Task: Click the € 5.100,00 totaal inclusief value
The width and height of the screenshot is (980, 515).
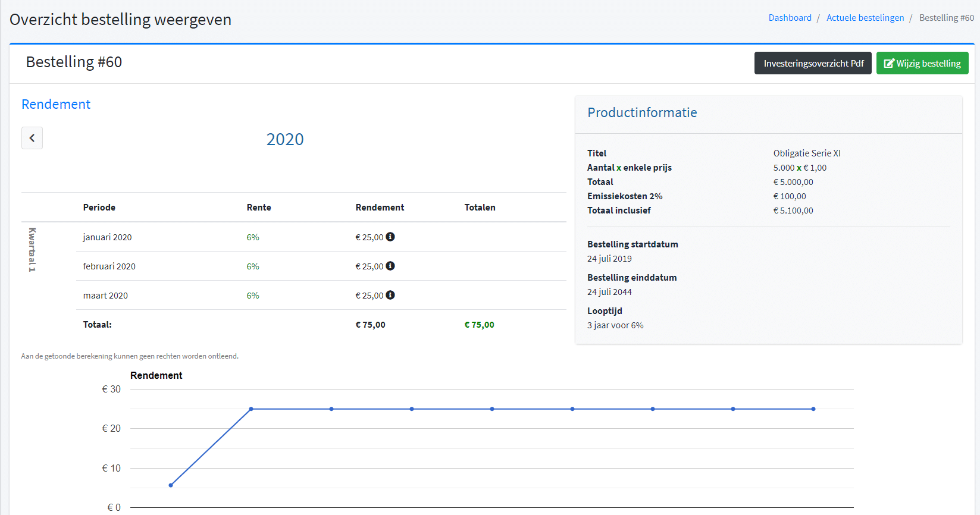Action: [x=793, y=211]
